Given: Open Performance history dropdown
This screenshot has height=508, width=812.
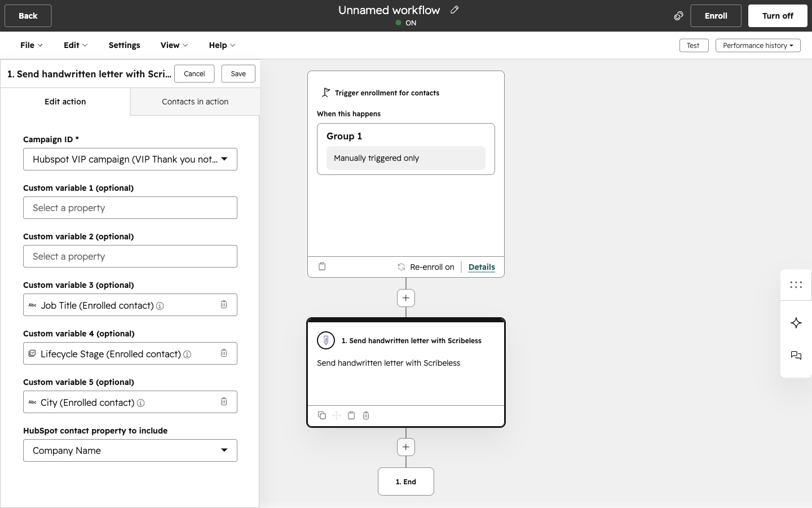Looking at the screenshot, I should tap(758, 45).
